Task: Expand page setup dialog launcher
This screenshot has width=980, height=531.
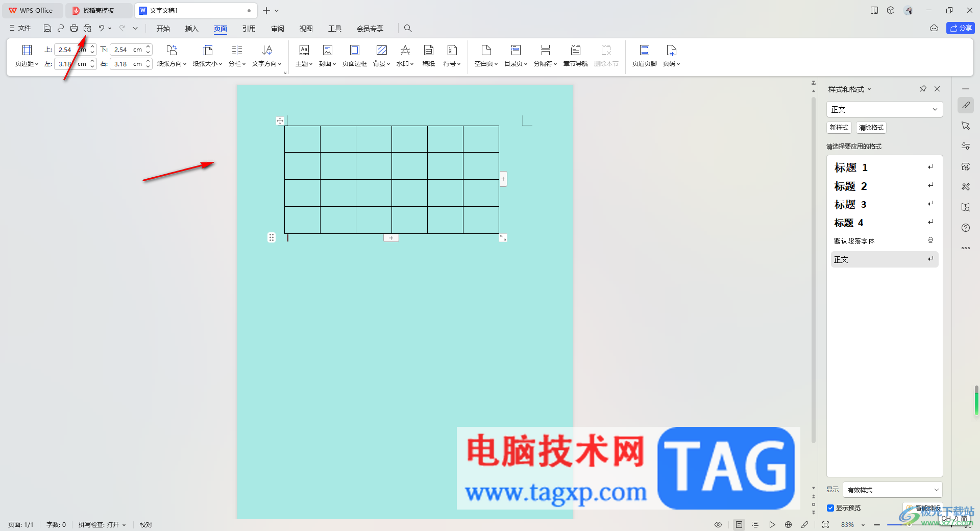Action: [285, 73]
